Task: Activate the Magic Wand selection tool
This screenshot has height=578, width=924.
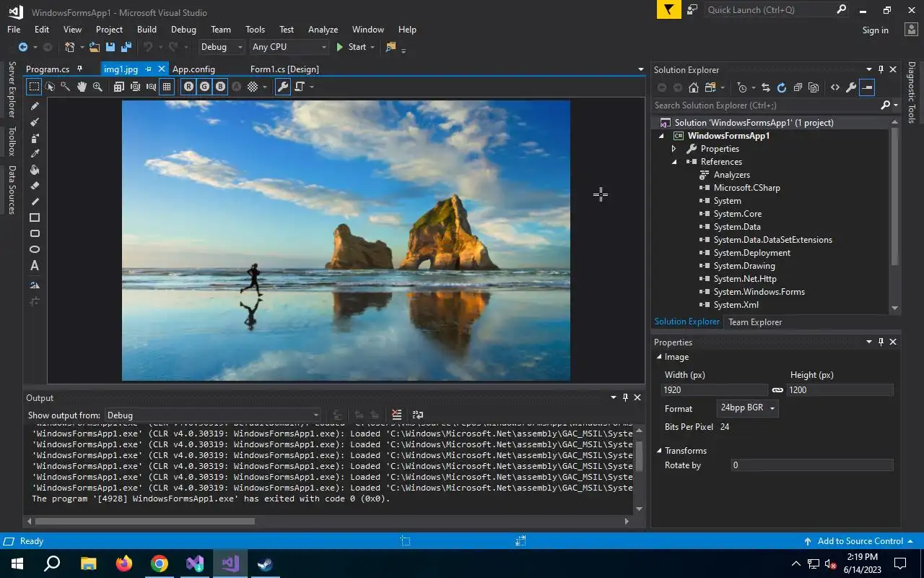Action: click(x=66, y=87)
